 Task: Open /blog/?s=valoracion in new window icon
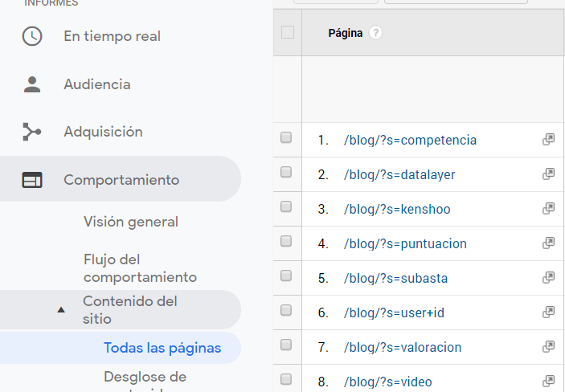pos(548,346)
